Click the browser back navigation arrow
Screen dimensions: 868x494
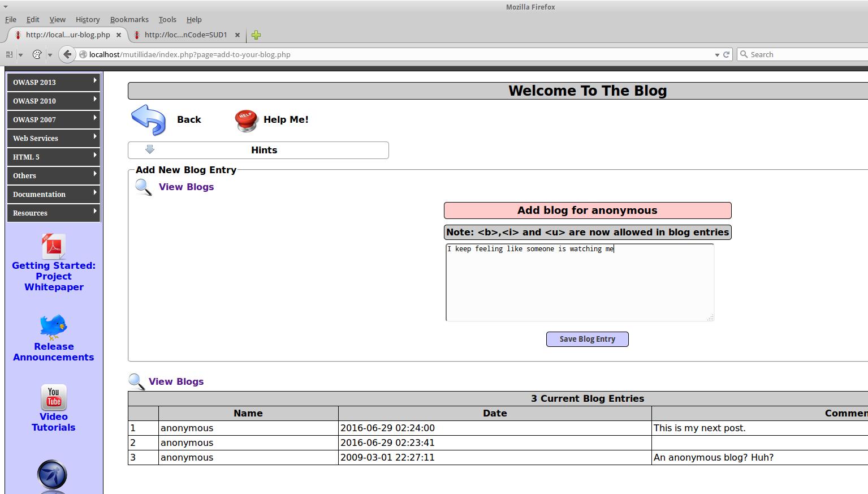click(x=67, y=54)
